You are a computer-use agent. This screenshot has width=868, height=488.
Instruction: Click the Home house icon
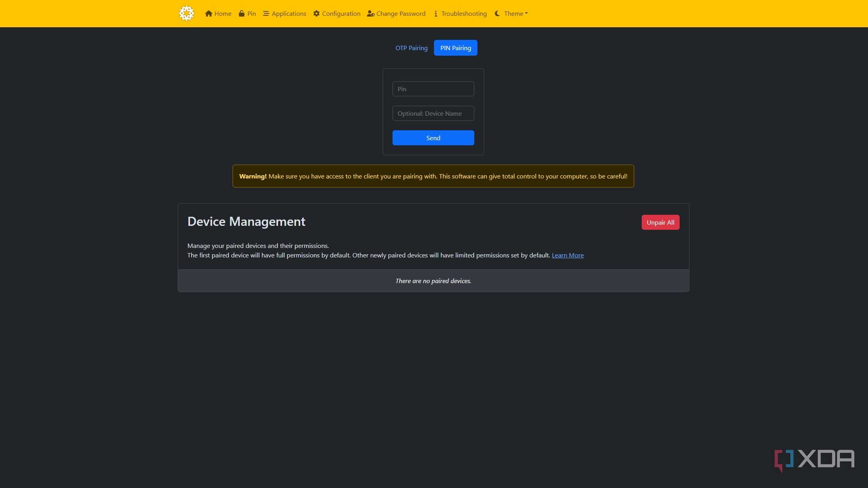pyautogui.click(x=209, y=13)
